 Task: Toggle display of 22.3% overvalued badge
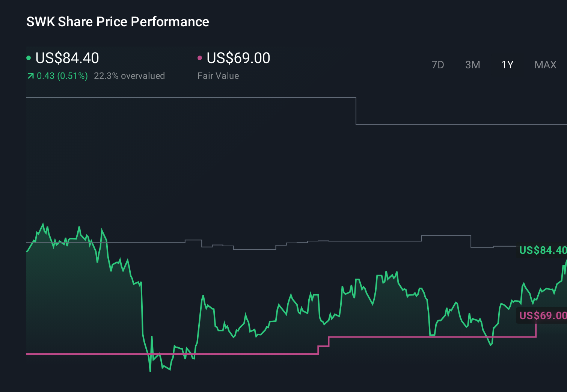130,75
